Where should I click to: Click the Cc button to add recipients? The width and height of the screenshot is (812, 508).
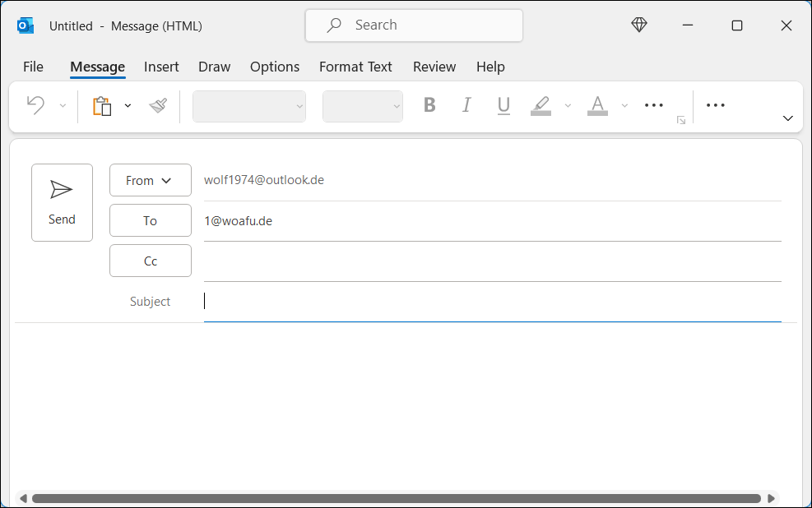point(150,260)
